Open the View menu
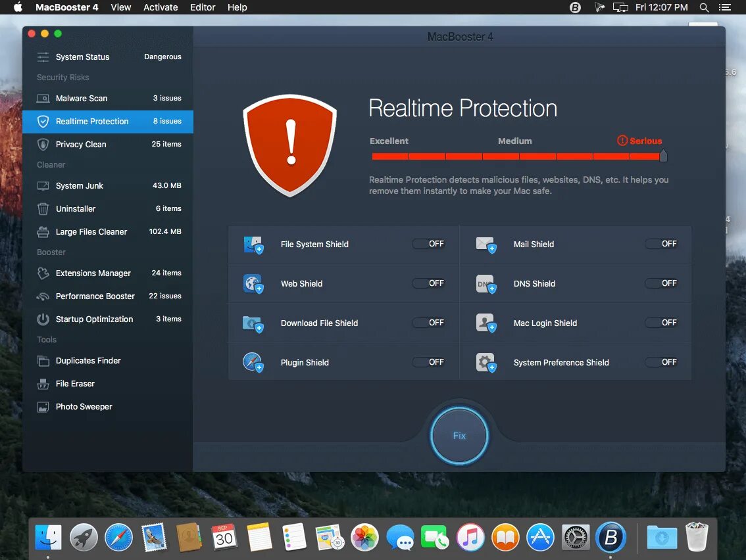This screenshot has width=746, height=560. click(121, 7)
